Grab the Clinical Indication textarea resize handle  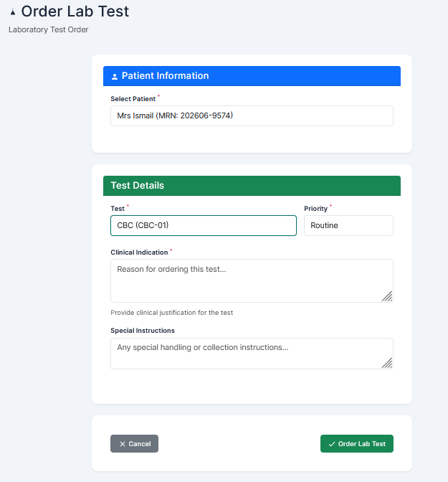pyautogui.click(x=387, y=296)
